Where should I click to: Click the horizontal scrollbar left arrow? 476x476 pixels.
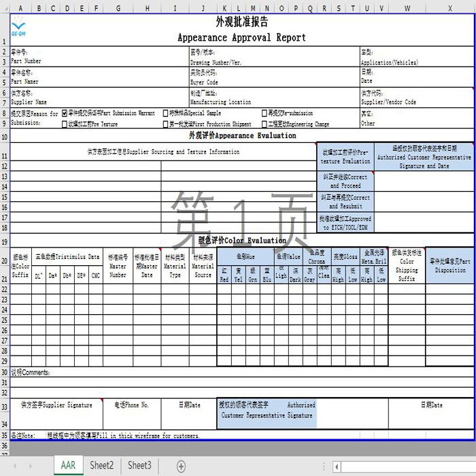(337, 466)
